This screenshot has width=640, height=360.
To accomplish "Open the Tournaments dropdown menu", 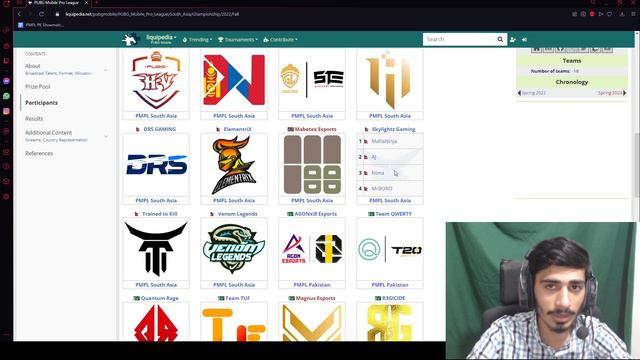I will click(x=238, y=40).
